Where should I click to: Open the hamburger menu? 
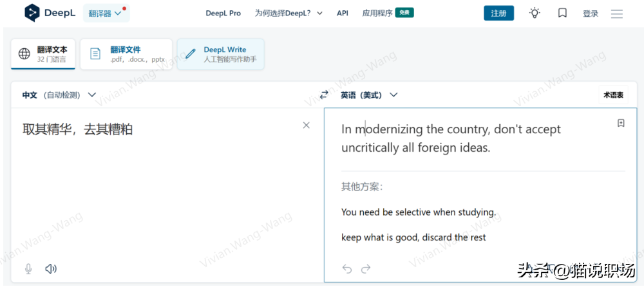616,14
